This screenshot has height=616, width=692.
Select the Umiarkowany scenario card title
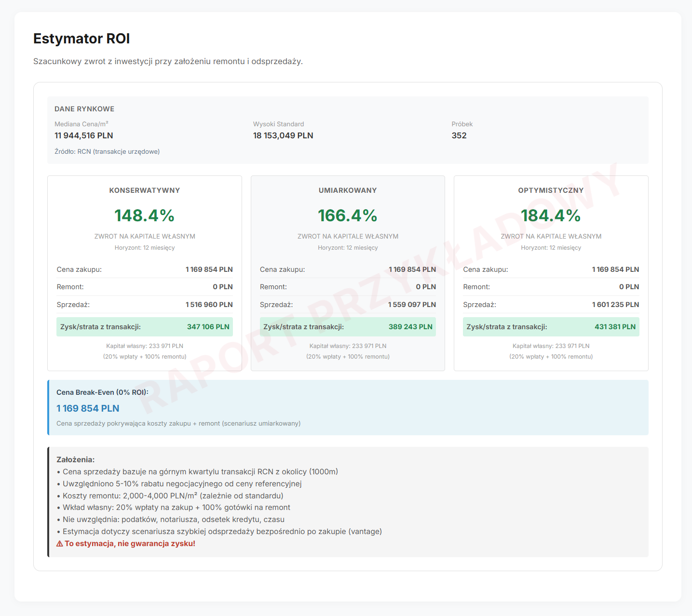coord(348,190)
